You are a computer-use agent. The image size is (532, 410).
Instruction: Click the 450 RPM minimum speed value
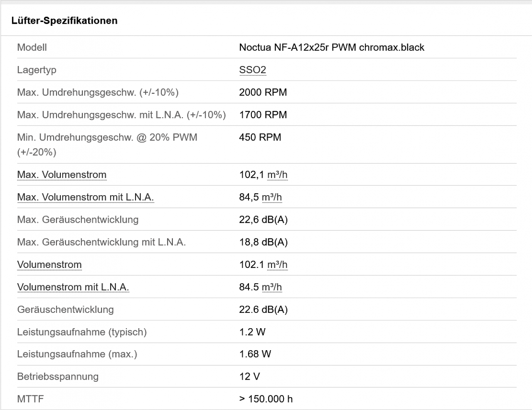point(260,137)
